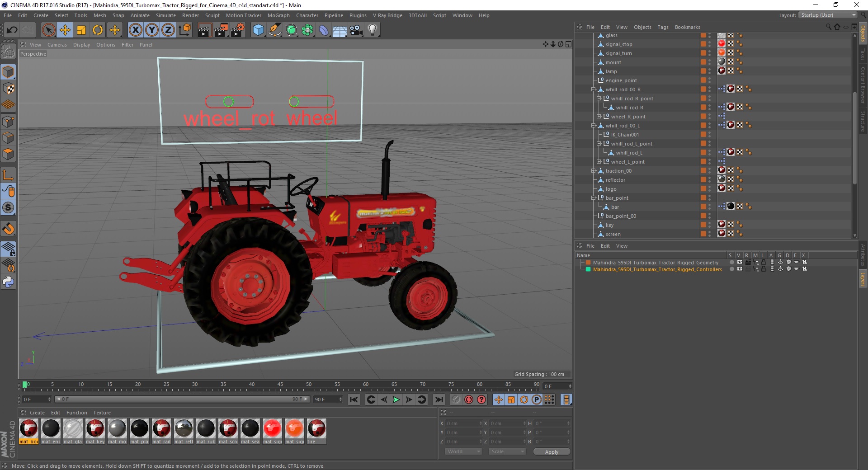Select the mat_glass material swatch

click(x=73, y=432)
